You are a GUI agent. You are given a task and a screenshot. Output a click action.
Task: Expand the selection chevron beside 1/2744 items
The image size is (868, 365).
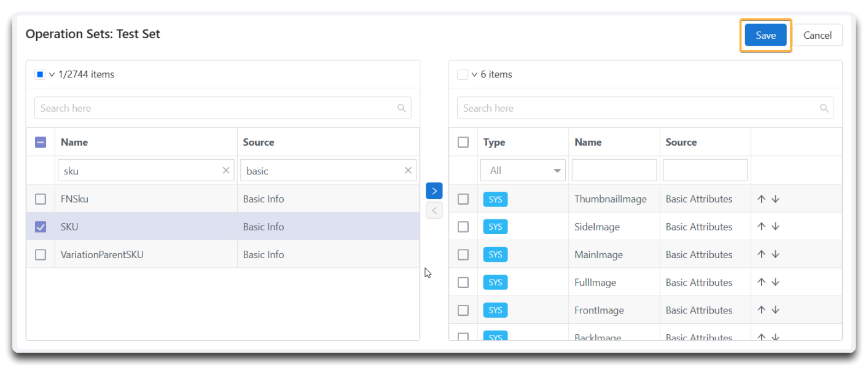pos(52,74)
